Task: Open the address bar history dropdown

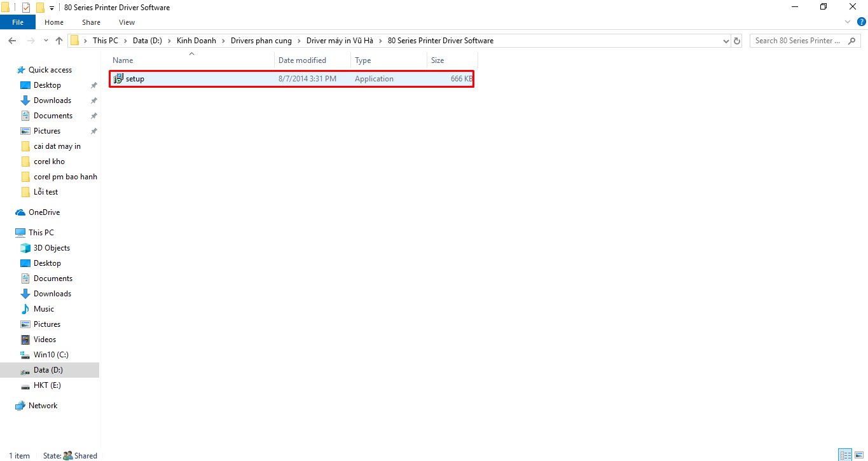Action: [x=726, y=41]
